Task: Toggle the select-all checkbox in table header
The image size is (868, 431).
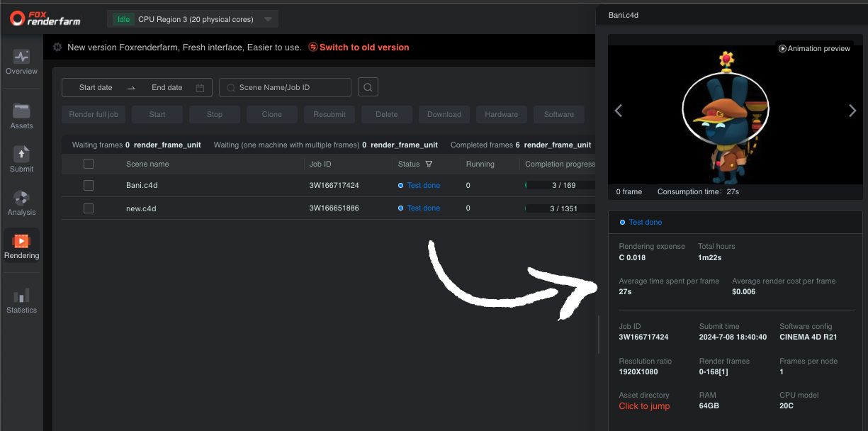Action: (x=89, y=164)
